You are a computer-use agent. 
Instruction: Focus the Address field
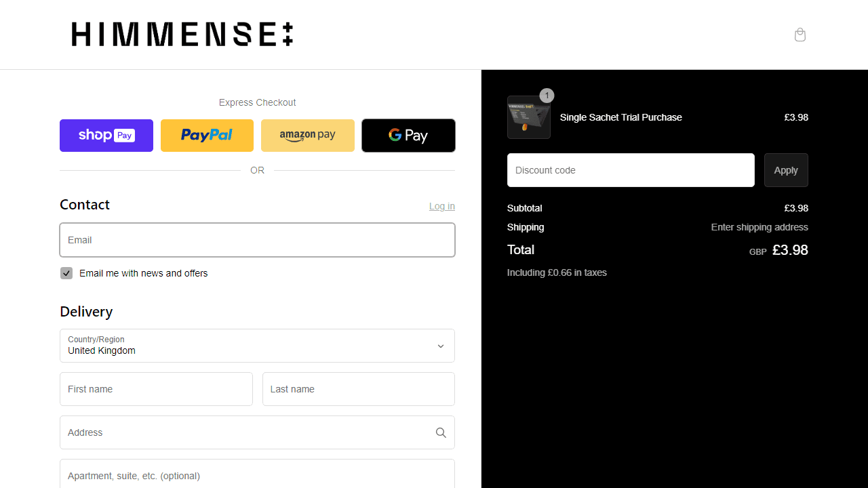coord(257,432)
